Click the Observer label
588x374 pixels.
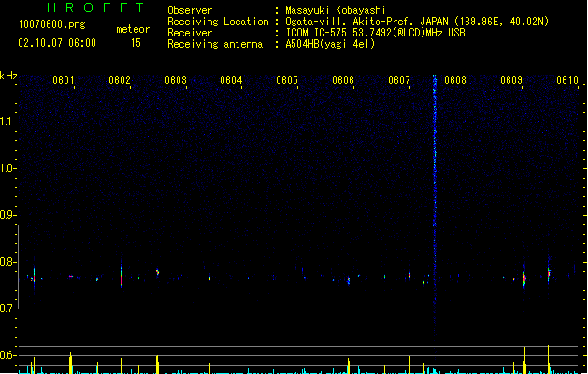pyautogui.click(x=190, y=10)
